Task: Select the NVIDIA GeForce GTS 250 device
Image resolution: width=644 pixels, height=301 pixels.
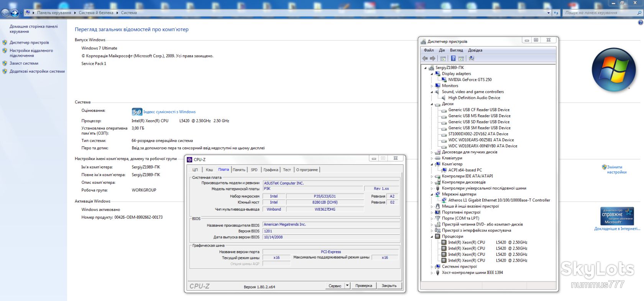Action: tap(470, 80)
